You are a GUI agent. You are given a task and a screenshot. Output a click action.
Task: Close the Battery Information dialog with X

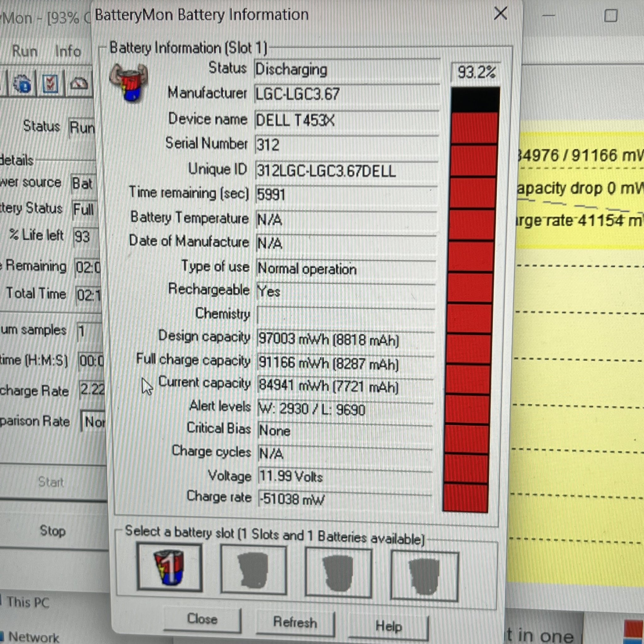[x=500, y=14]
